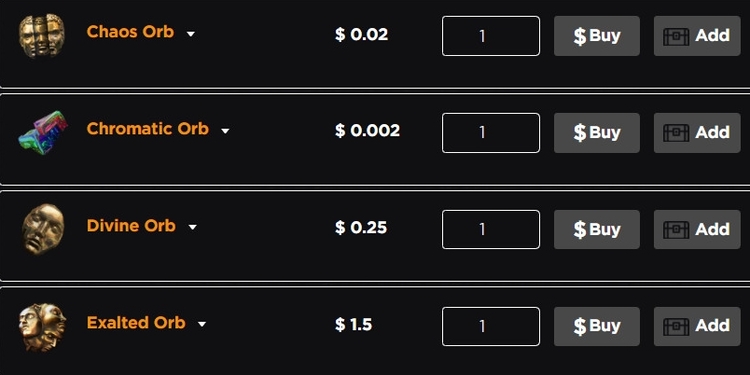Expand the Chaos Orb dropdown arrow

coord(190,34)
